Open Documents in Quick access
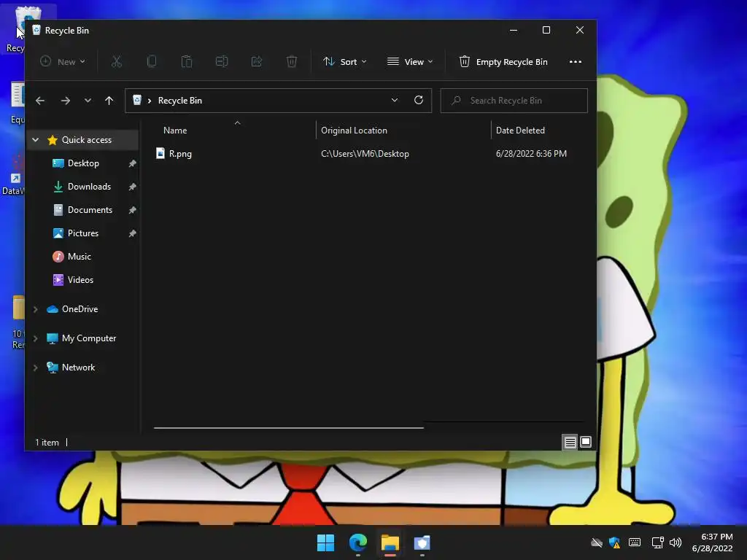Image resolution: width=747 pixels, height=560 pixels. (x=90, y=210)
